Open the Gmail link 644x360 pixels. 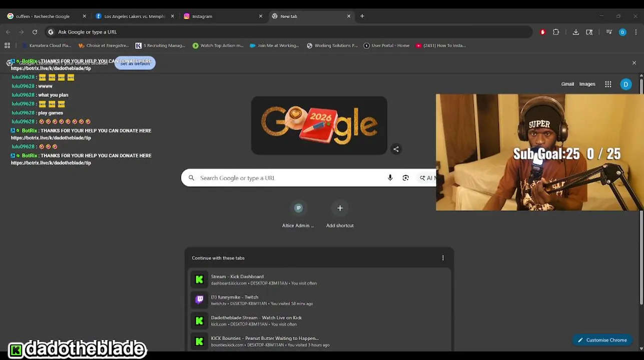(x=567, y=84)
